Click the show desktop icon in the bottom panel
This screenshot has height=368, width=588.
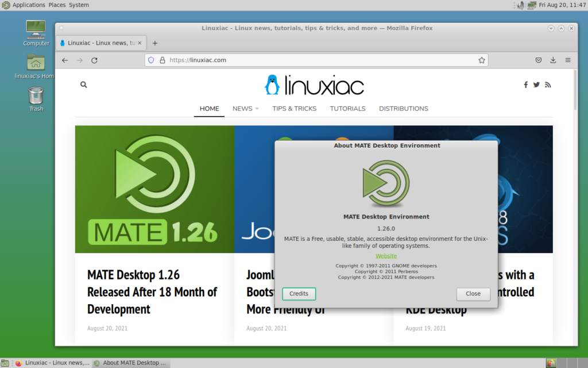[5, 363]
